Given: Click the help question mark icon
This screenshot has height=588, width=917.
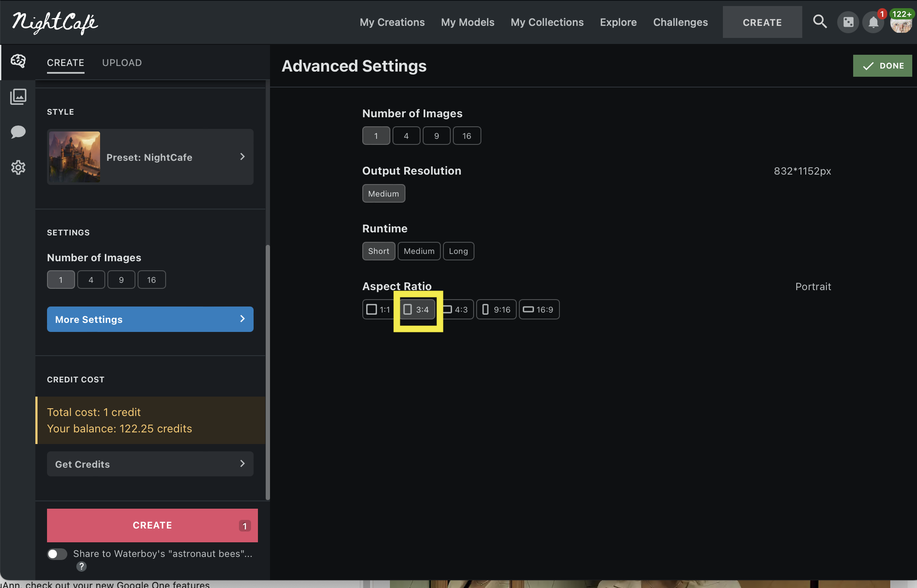Looking at the screenshot, I should coord(81,566).
